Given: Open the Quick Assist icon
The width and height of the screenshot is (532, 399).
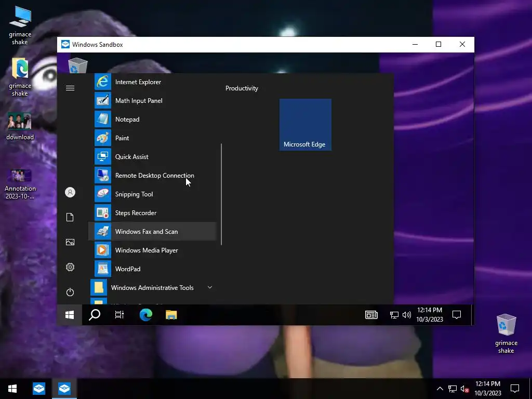Looking at the screenshot, I should point(102,156).
